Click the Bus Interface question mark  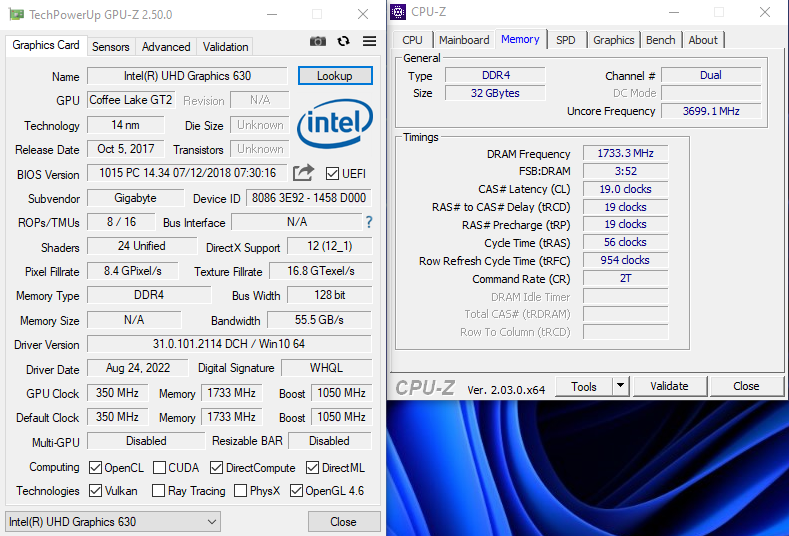point(369,222)
